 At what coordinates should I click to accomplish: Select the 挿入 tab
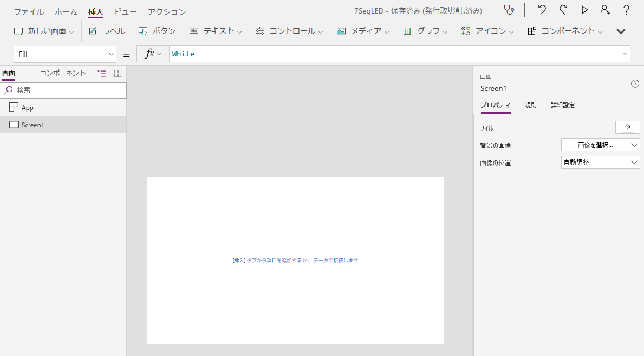pos(96,12)
